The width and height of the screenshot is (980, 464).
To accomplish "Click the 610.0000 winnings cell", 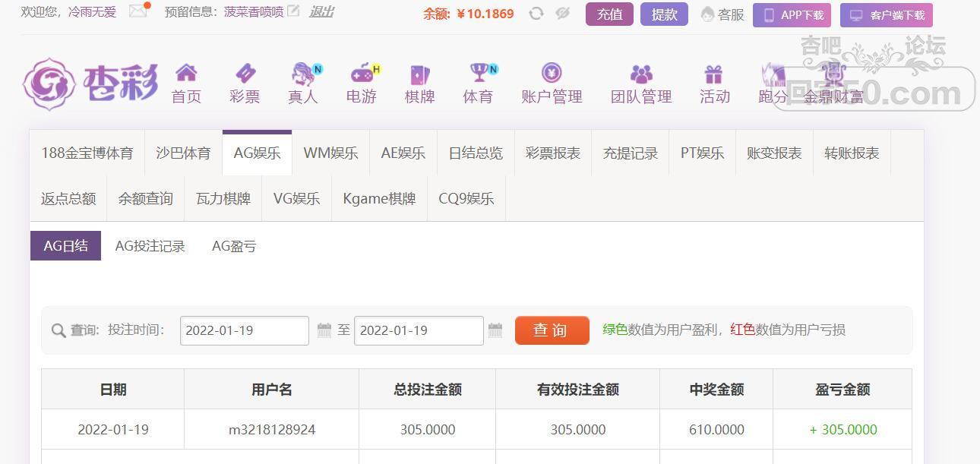I will tap(716, 429).
